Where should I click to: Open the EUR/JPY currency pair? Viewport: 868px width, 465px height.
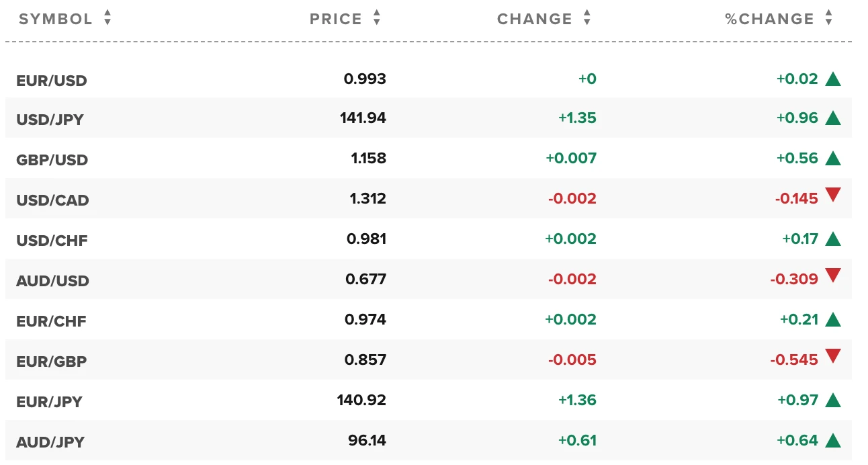tap(49, 402)
